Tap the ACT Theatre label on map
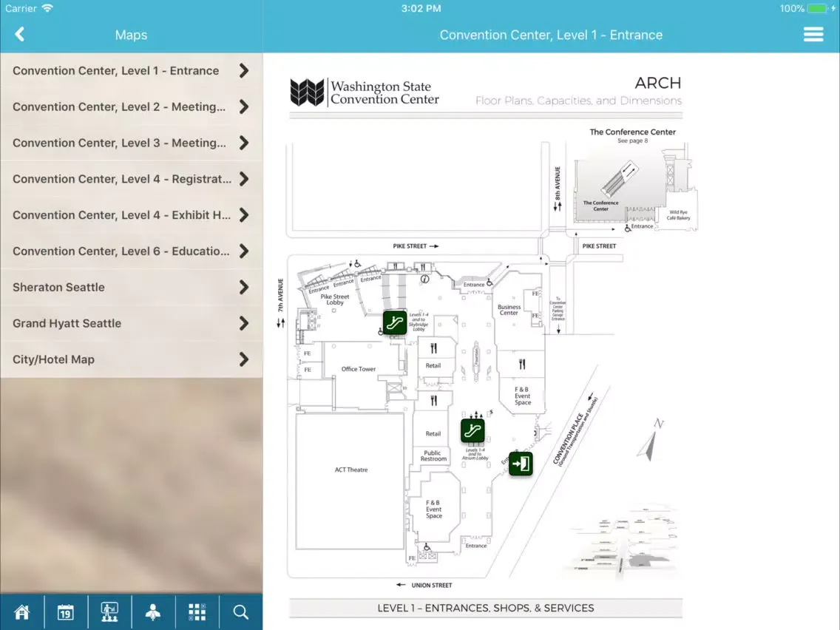840x630 pixels. tap(351, 470)
